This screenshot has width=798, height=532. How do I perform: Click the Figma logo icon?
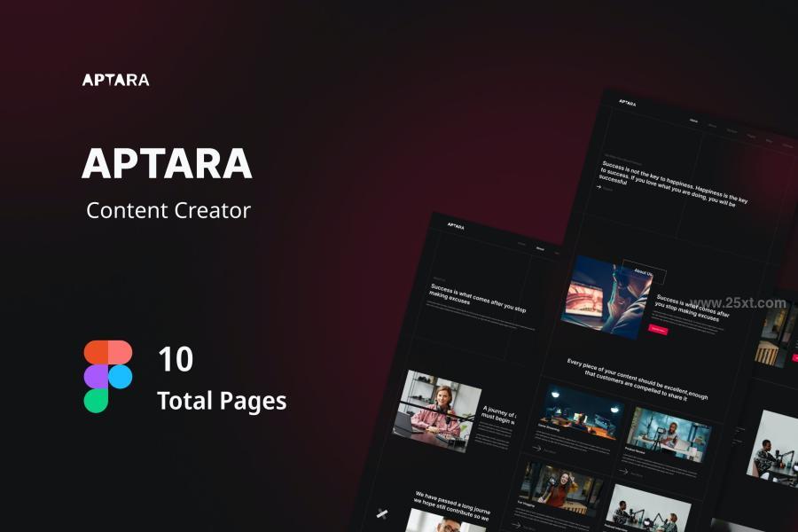point(108,376)
